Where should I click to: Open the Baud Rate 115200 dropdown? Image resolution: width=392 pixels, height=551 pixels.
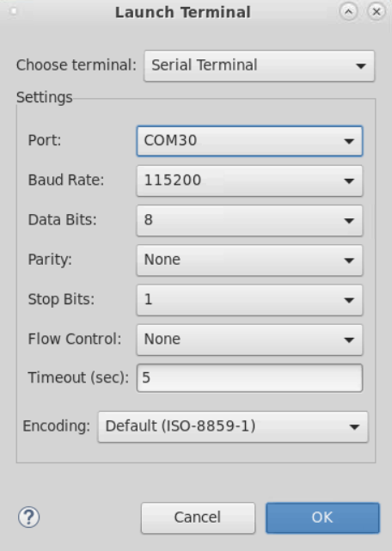(249, 181)
